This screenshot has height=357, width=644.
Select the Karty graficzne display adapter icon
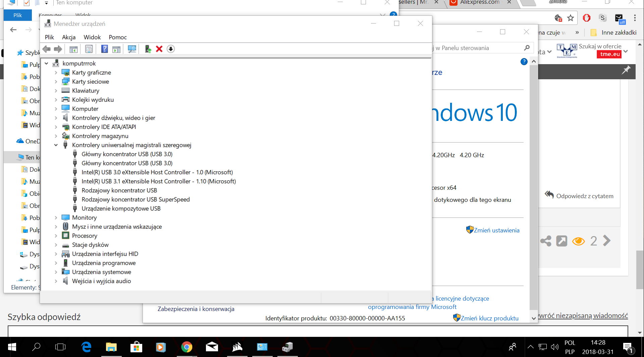(x=66, y=73)
